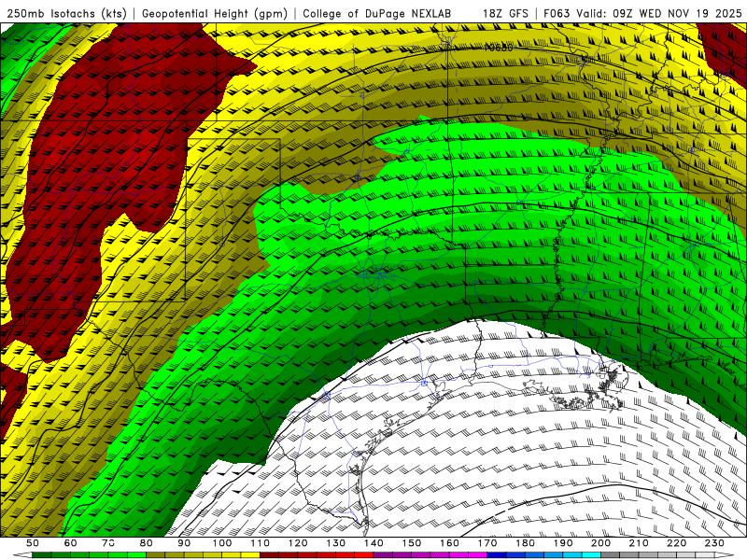Screen dimensions: 747x560
Task: Click the dark blue swatch just after 170
Action: click(x=497, y=555)
